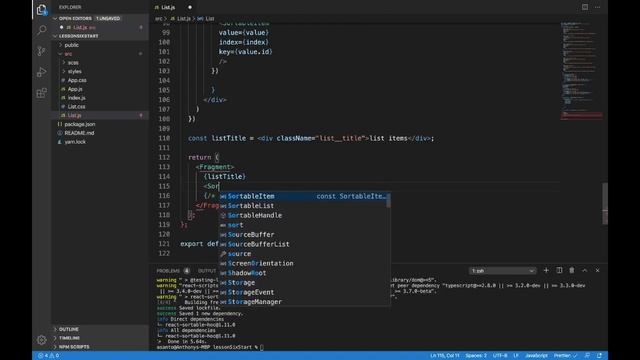Click the src breadcrumb segment
The image size is (640, 360).
(x=158, y=19)
